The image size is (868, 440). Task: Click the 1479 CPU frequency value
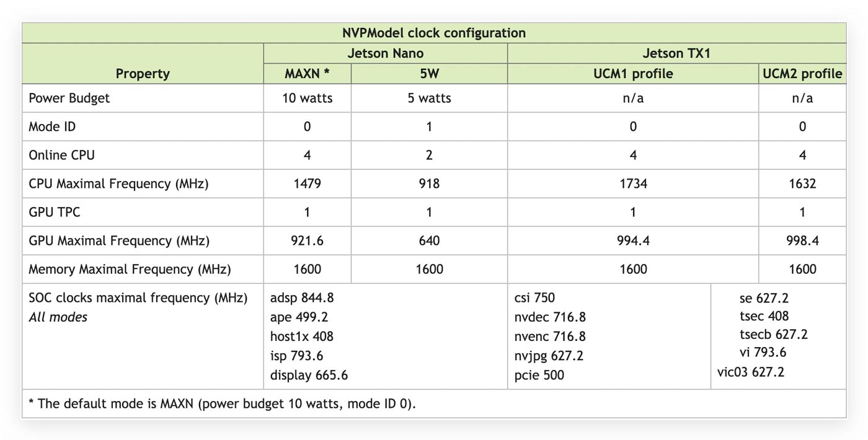pos(307,183)
